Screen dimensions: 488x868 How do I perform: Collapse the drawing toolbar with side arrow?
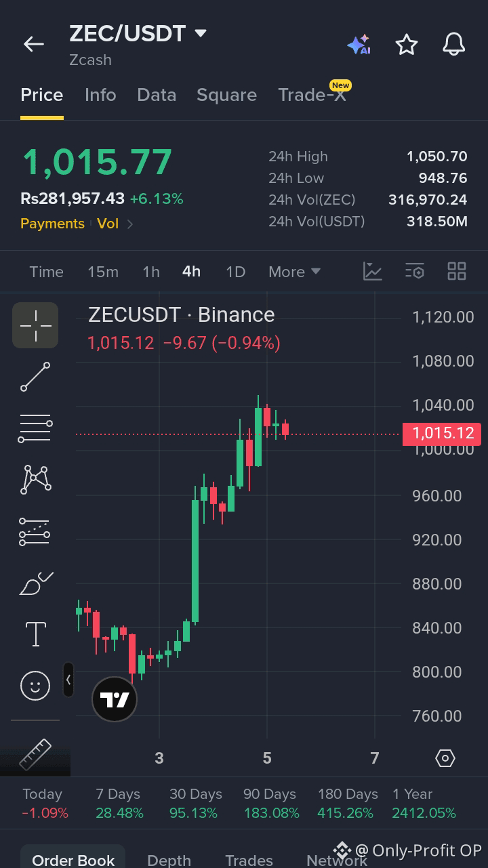point(68,679)
